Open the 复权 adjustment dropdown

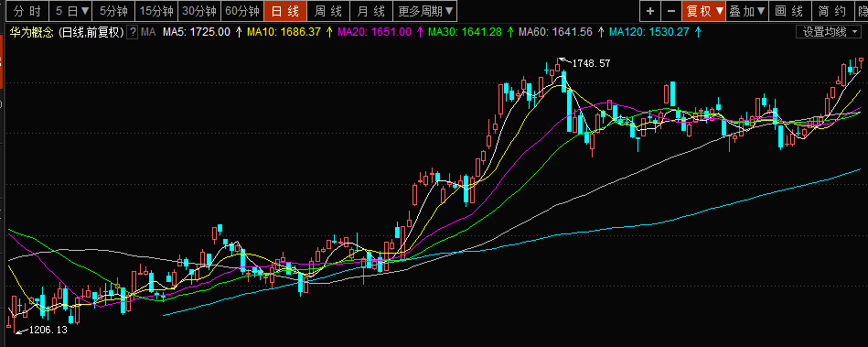click(x=704, y=11)
